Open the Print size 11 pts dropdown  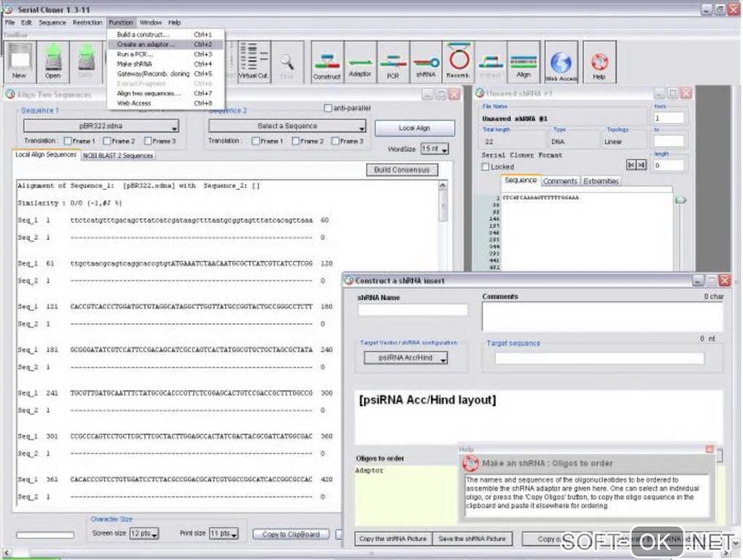224,534
